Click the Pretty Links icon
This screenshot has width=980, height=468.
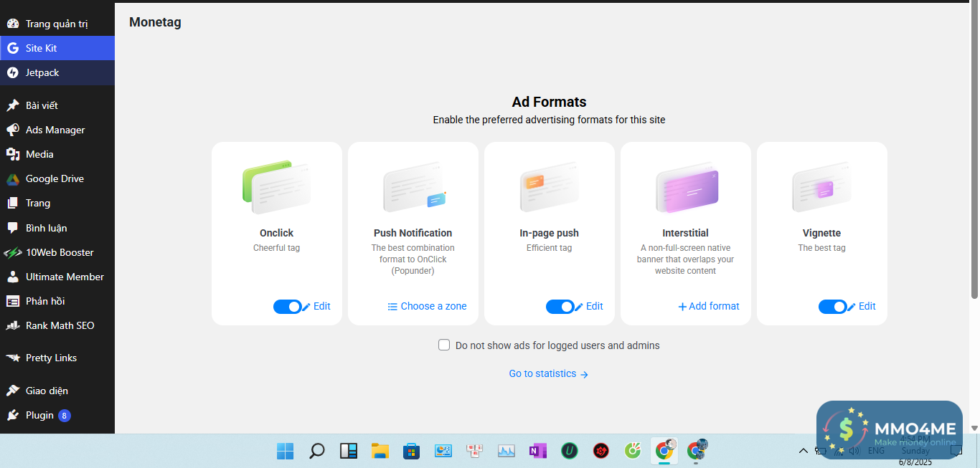coord(13,358)
